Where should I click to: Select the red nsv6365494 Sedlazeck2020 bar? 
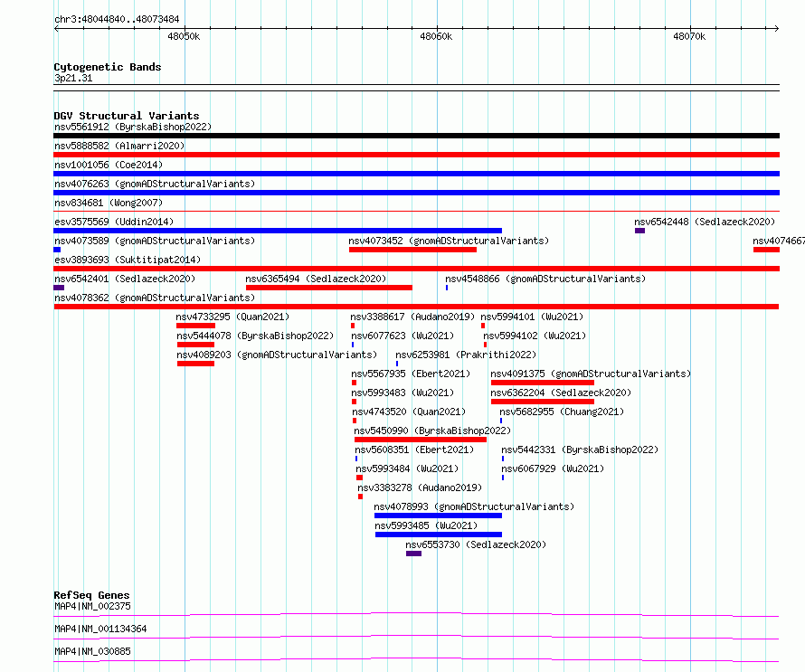coord(329,288)
